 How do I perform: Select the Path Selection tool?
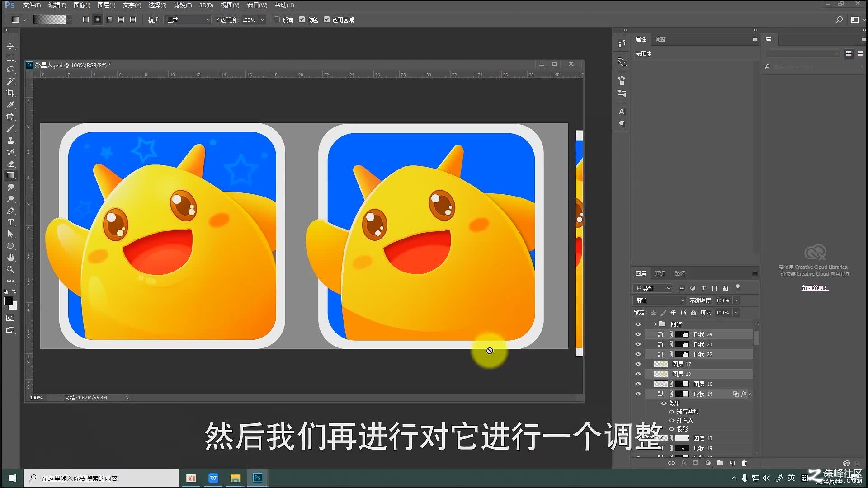point(10,234)
